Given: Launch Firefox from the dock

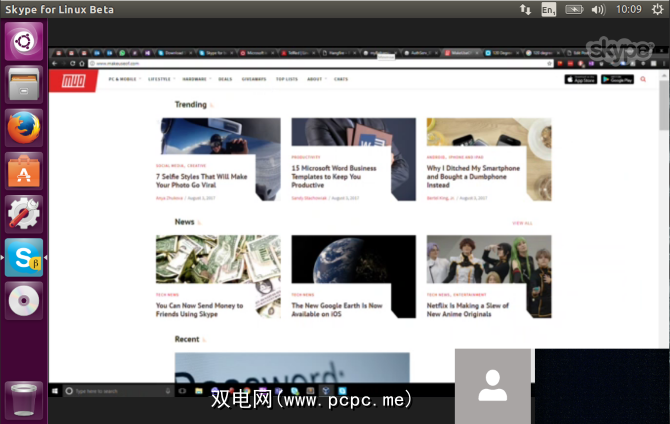Looking at the screenshot, I should pyautogui.click(x=24, y=129).
